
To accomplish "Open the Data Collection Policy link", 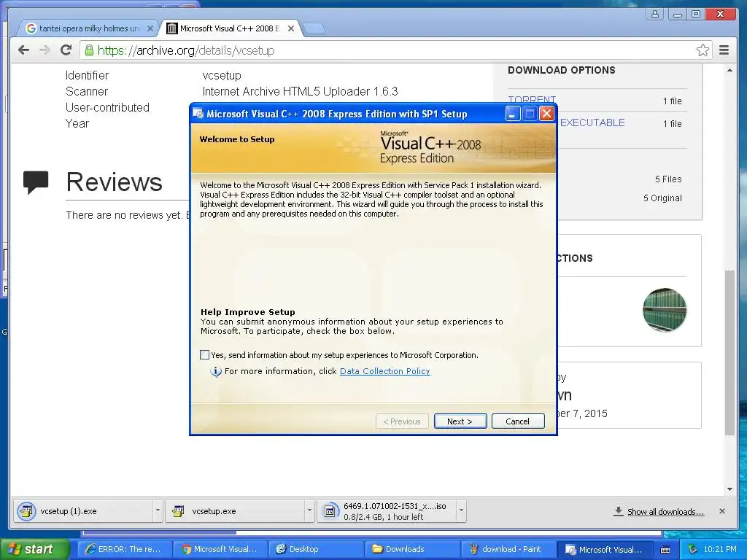I will click(x=385, y=371).
